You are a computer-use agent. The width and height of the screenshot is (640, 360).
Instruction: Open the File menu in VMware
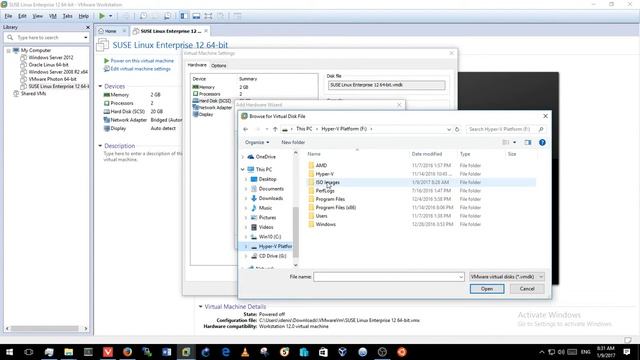(8, 16)
